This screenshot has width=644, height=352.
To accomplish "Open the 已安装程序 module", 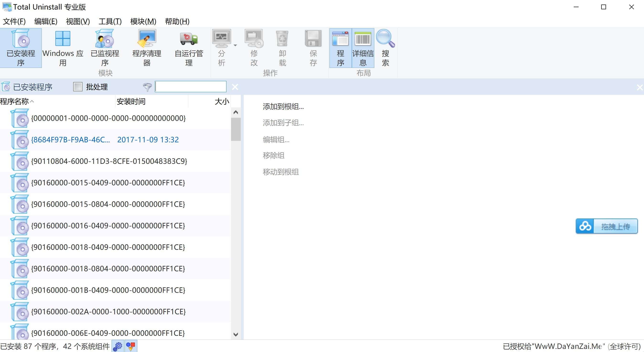I will [x=21, y=48].
